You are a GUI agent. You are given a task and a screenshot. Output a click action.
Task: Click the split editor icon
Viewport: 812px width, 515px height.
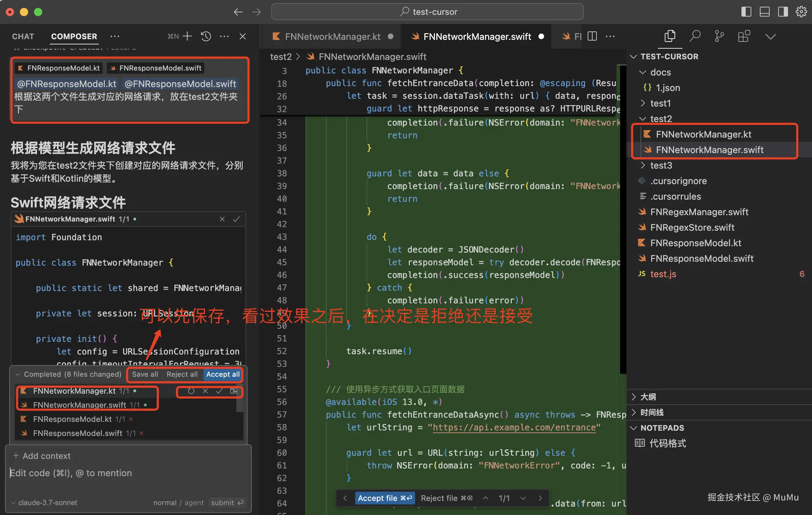pyautogui.click(x=592, y=36)
